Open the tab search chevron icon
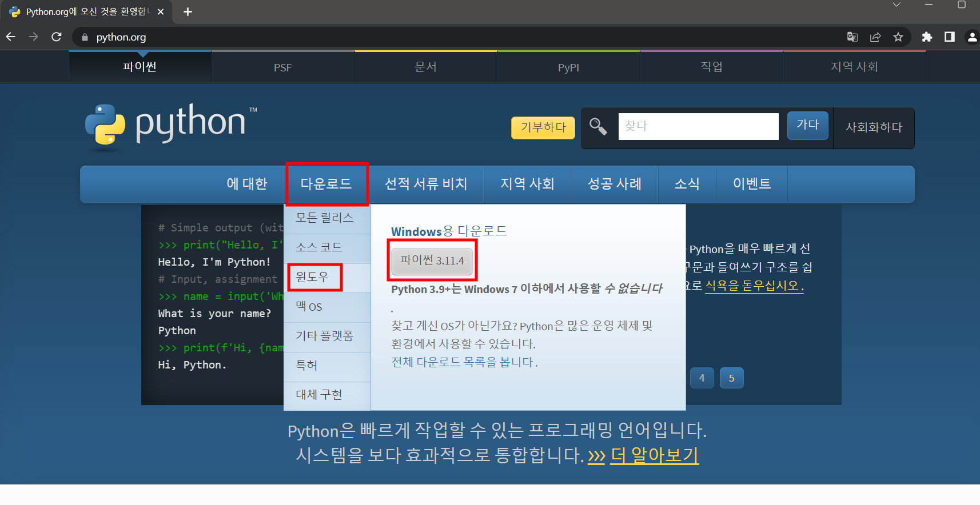Screen dimensions: 980x505 pos(897,5)
